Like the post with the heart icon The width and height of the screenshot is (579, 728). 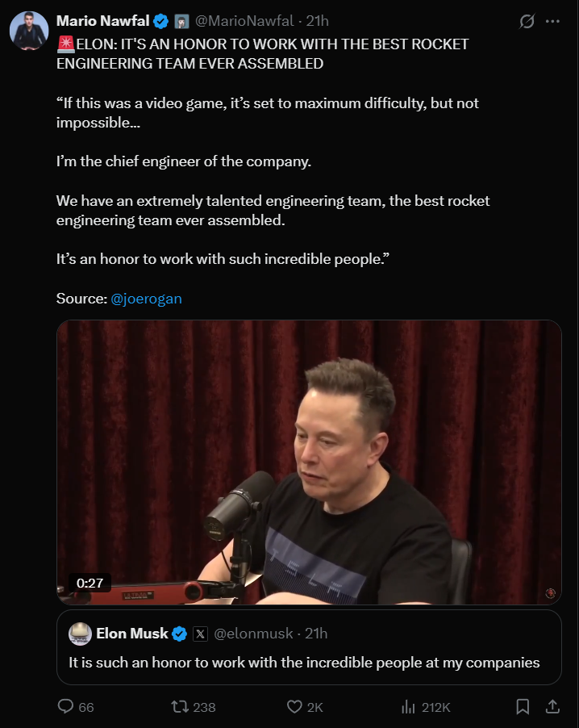295,706
